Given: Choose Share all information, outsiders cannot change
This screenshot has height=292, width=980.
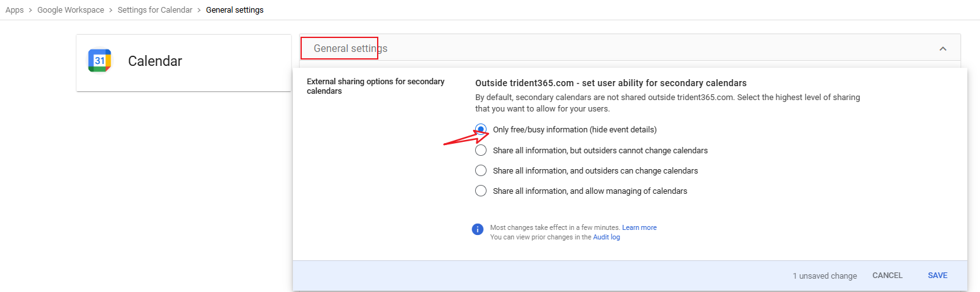Looking at the screenshot, I should click(x=481, y=151).
